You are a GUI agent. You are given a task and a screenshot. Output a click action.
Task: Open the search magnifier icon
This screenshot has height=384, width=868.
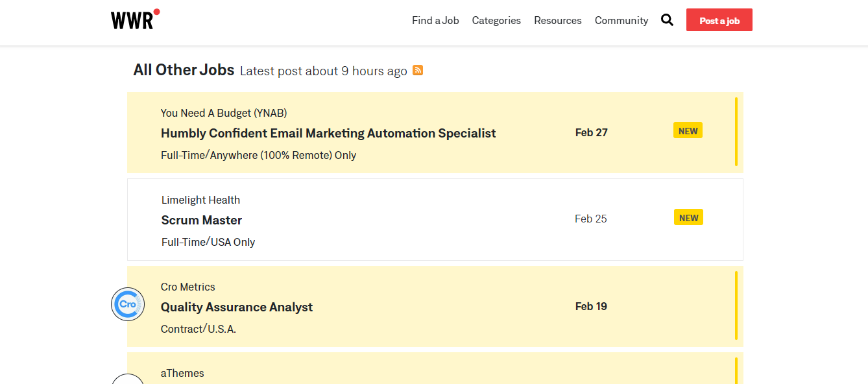(x=667, y=20)
